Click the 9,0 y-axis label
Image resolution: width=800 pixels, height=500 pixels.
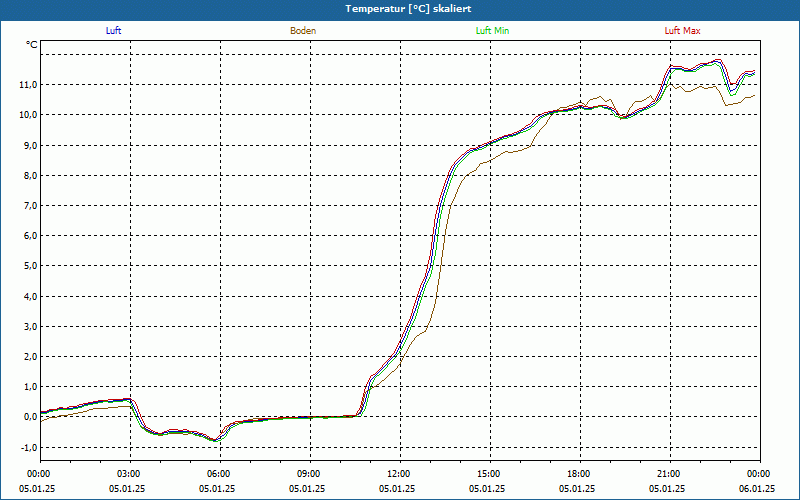click(30, 146)
